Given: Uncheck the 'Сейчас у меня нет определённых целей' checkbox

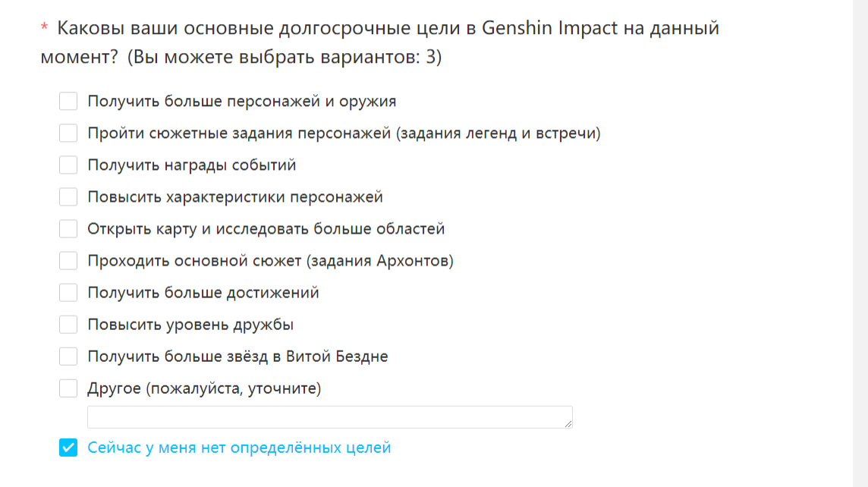Looking at the screenshot, I should coord(68,448).
